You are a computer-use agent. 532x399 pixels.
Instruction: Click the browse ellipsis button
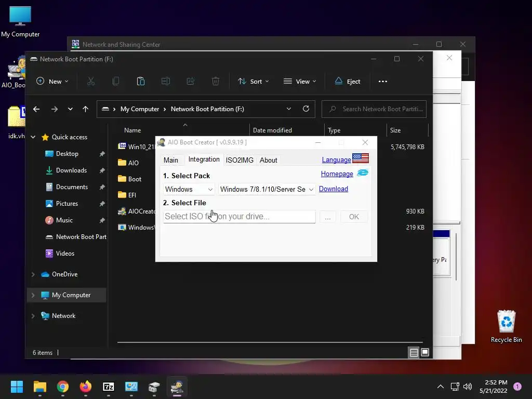point(327,217)
